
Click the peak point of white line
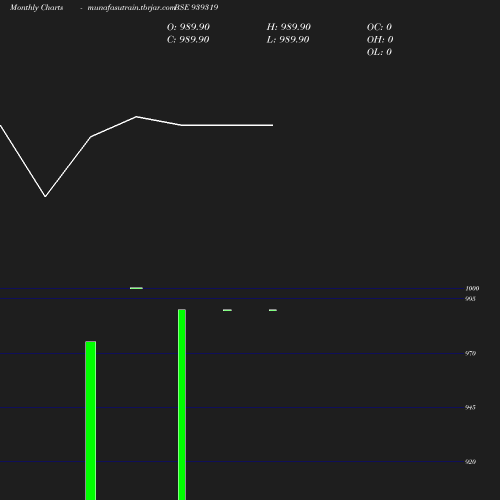tap(136, 117)
